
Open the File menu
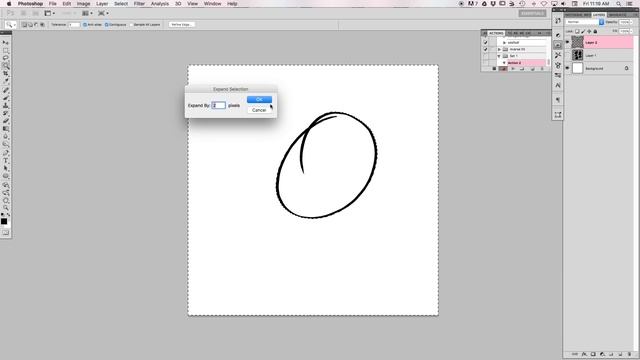[x=53, y=4]
